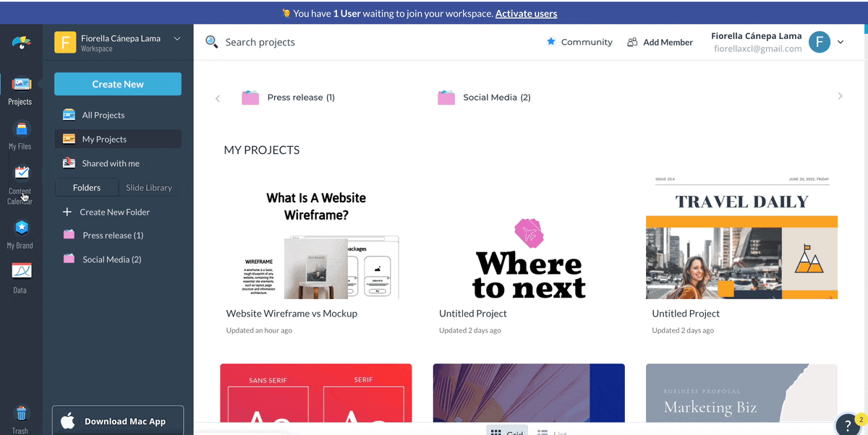868x435 pixels.
Task: Open the help widget with the question mark
Action: point(848,425)
